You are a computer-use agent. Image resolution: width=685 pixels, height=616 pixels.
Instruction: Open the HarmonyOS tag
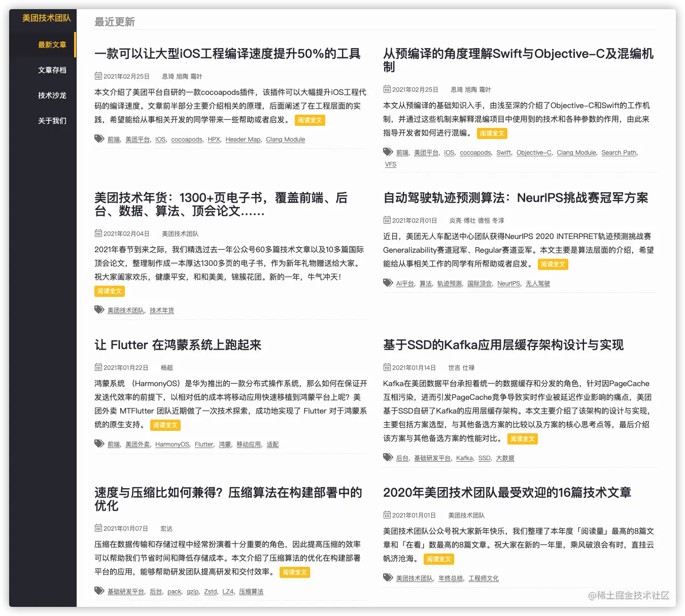click(x=172, y=444)
